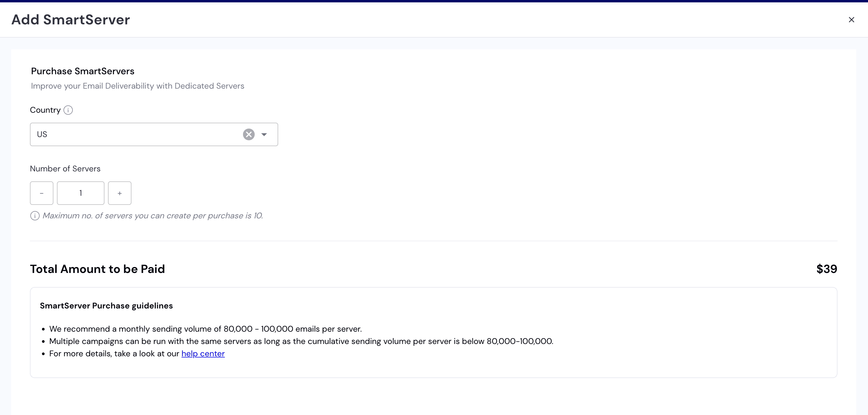Click the info icon beside maximum servers note
Screen dimensions: 868x415
click(x=35, y=216)
